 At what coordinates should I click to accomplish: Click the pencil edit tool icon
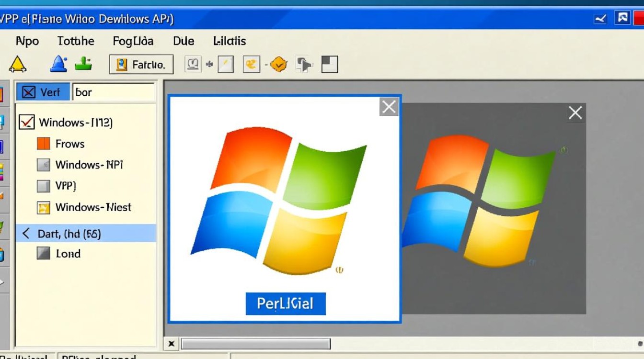tap(226, 63)
